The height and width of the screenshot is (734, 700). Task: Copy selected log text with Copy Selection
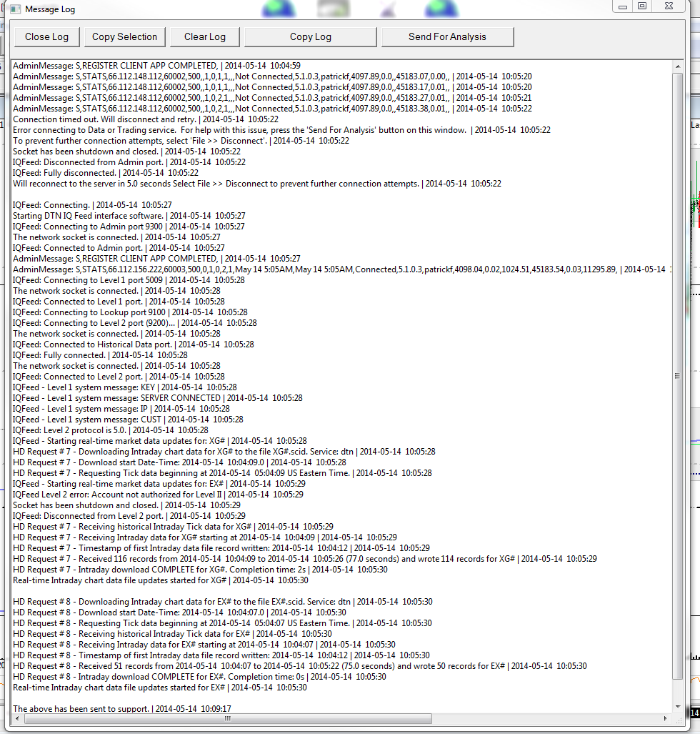pyautogui.click(x=124, y=37)
